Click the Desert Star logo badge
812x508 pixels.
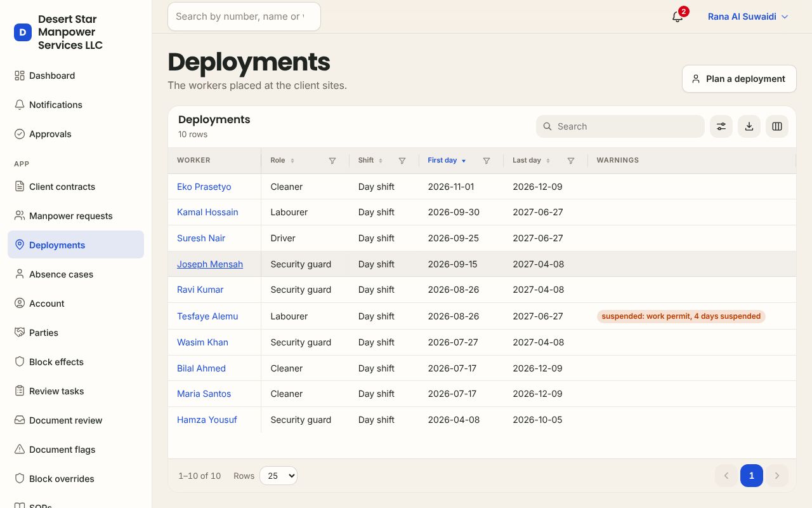click(x=23, y=32)
